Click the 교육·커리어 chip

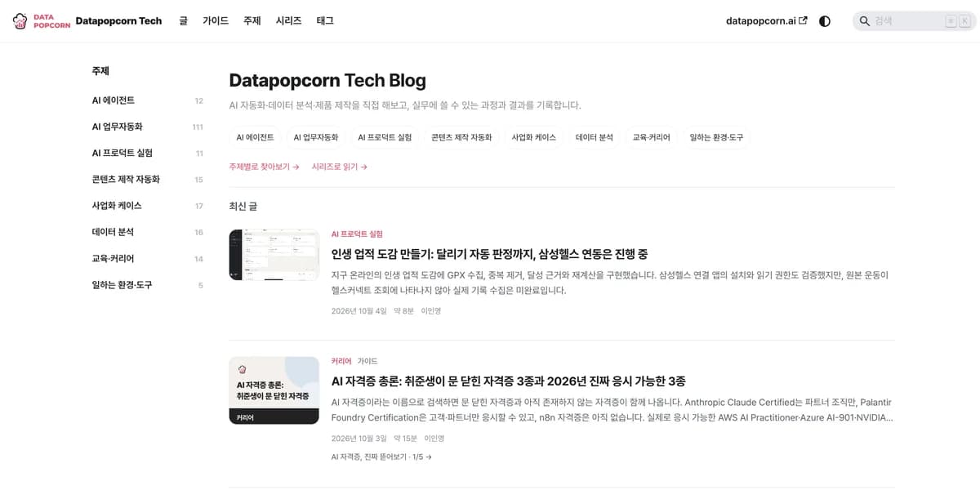coord(652,137)
